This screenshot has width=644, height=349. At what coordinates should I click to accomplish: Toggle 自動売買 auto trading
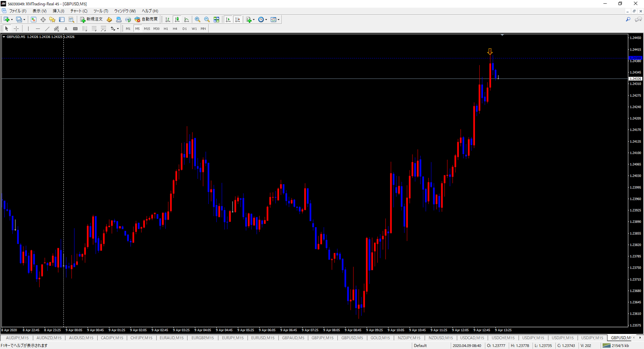[147, 19]
